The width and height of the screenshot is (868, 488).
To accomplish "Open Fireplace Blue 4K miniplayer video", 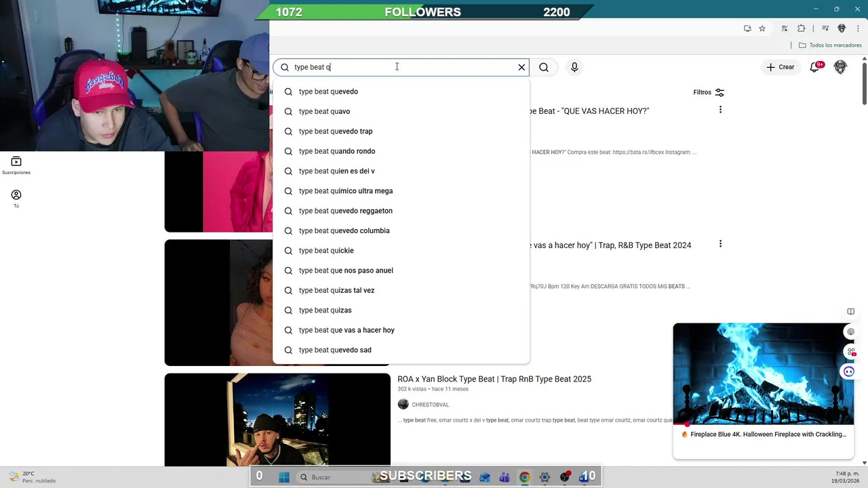I will tap(764, 374).
